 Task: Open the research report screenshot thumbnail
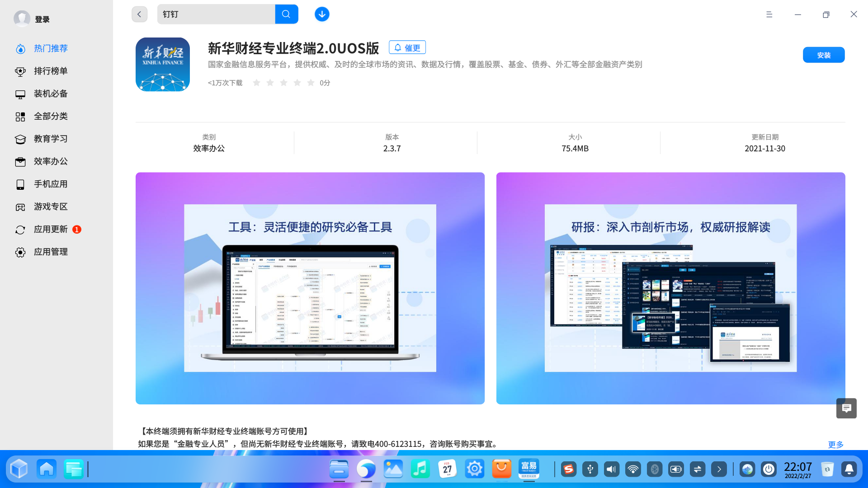click(x=670, y=288)
